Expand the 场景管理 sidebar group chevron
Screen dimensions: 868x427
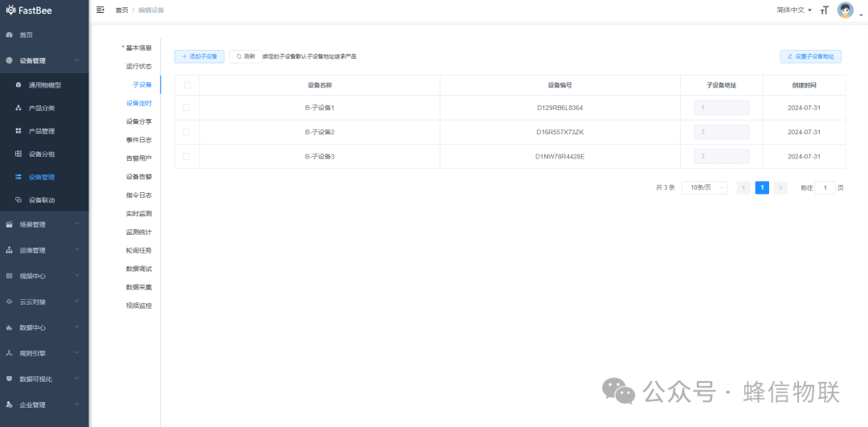[77, 224]
